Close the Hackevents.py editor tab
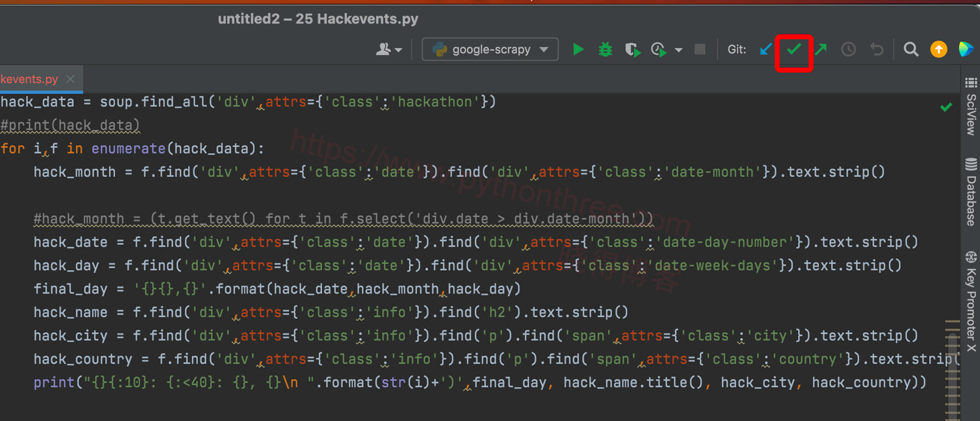The height and width of the screenshot is (421, 980). [x=71, y=79]
